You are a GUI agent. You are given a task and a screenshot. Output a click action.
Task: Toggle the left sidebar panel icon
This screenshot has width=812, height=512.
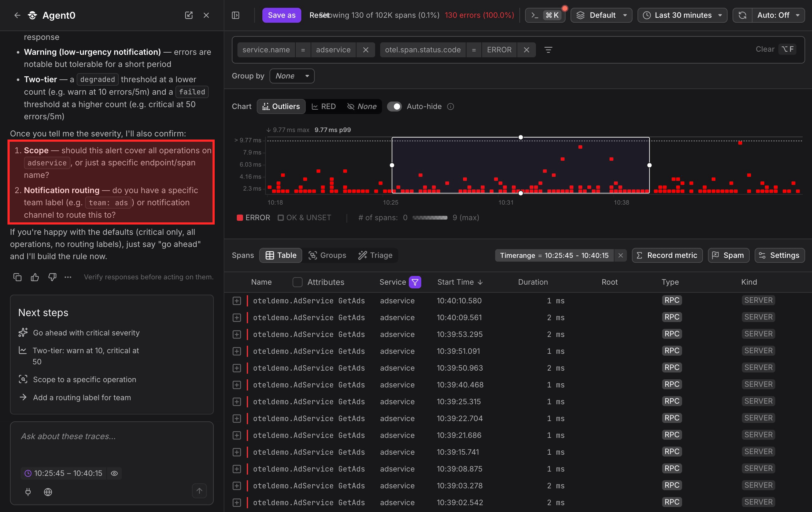[x=236, y=15]
